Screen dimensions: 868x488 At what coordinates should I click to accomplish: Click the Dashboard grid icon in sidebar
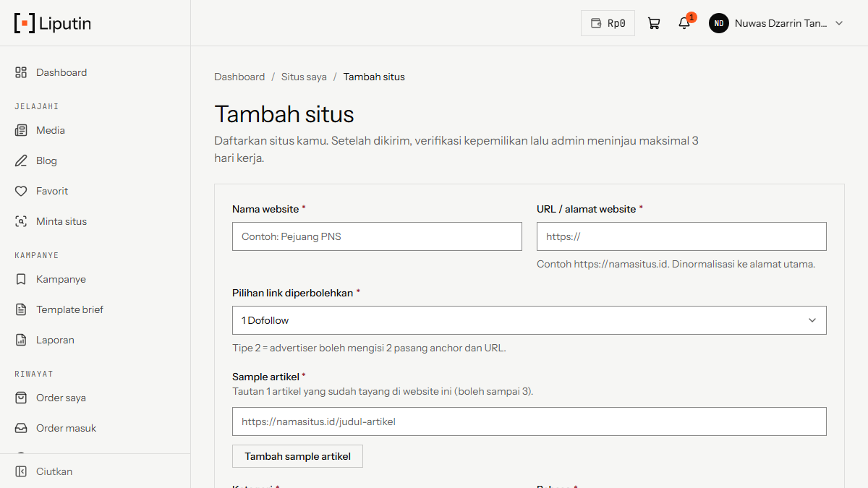pyautogui.click(x=21, y=72)
